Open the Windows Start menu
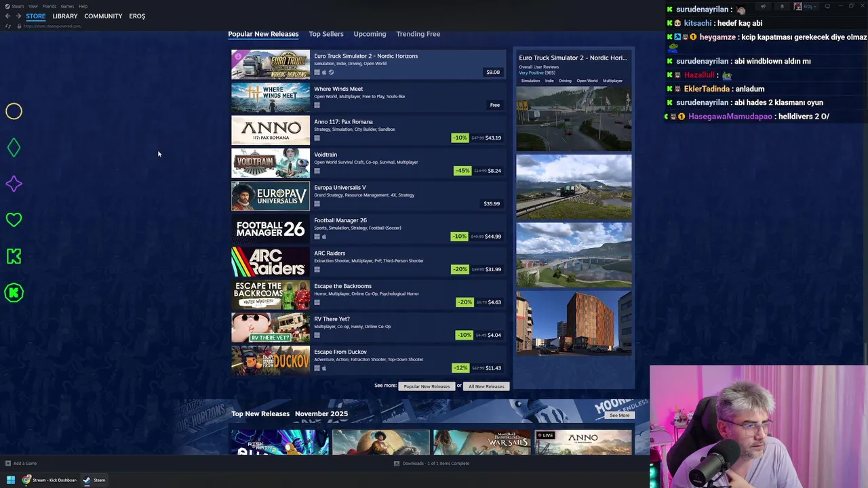Image resolution: width=868 pixels, height=488 pixels. point(10,480)
